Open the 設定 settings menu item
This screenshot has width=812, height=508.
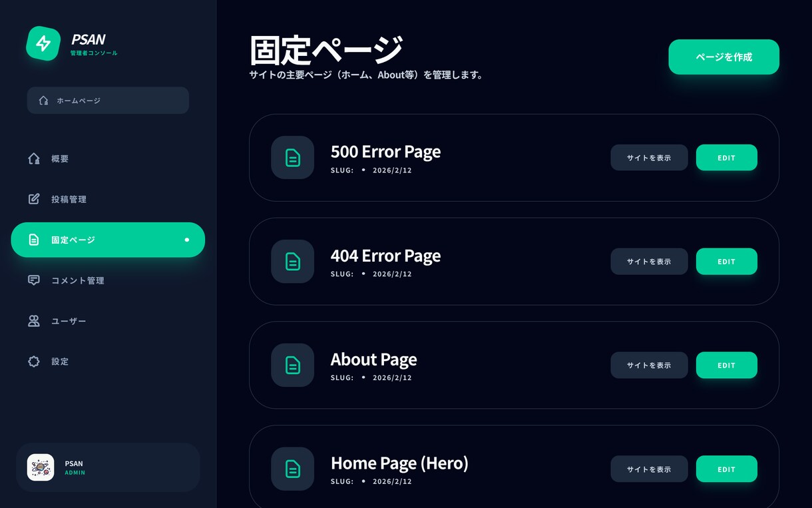point(108,362)
